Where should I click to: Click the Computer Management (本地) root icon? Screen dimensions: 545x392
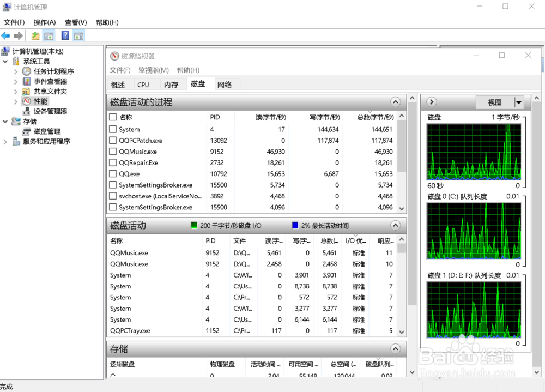tap(5, 51)
